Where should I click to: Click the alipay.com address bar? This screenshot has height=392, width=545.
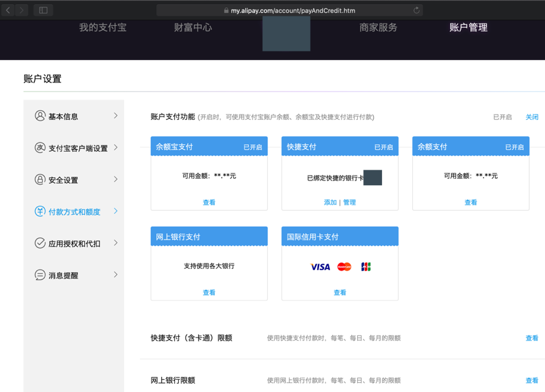pos(289,10)
